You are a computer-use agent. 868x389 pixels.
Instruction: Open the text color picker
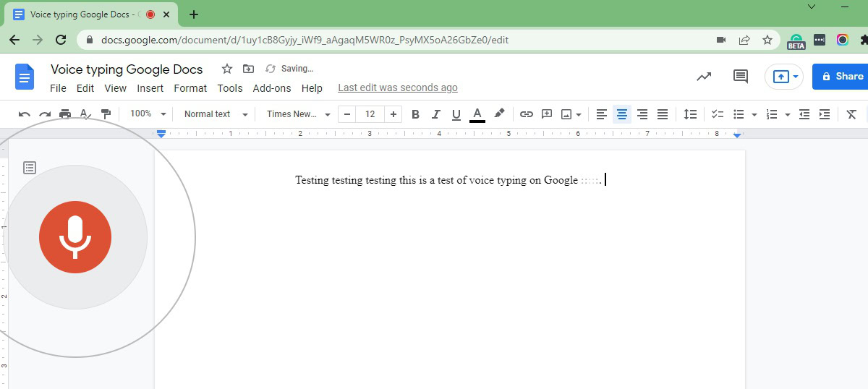click(x=477, y=114)
